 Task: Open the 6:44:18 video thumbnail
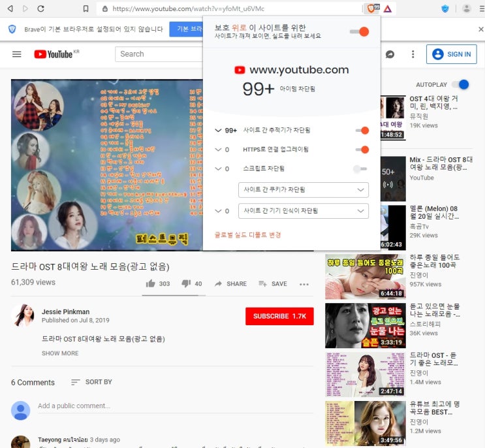[x=366, y=277]
